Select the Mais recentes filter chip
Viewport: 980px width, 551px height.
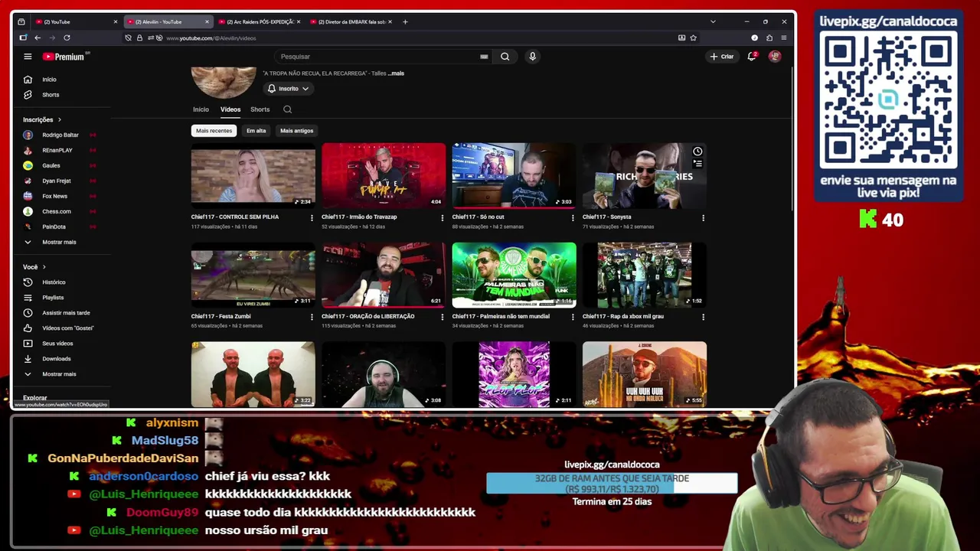tap(214, 131)
